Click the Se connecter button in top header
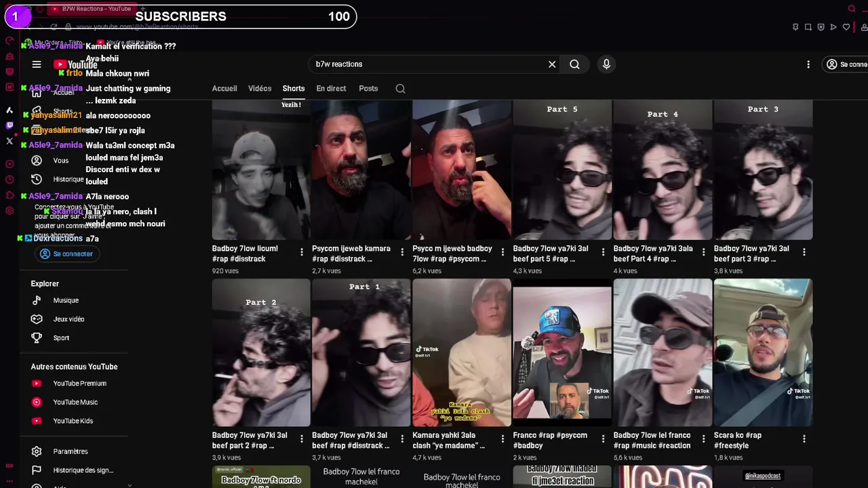This screenshot has width=868, height=488. pos(846,64)
